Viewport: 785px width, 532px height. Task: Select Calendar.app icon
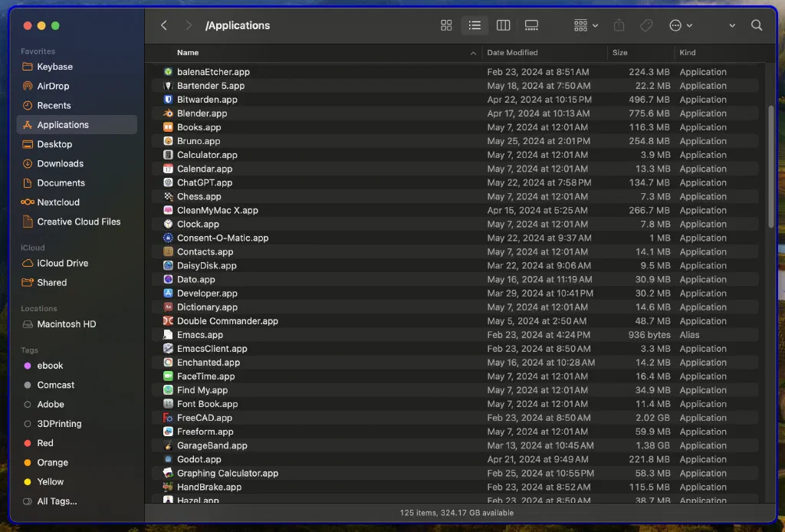(x=168, y=169)
